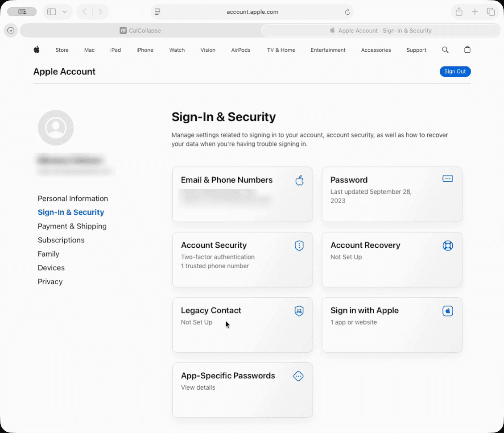Click the Sign in with Apple icon
This screenshot has height=433, width=504.
click(448, 311)
